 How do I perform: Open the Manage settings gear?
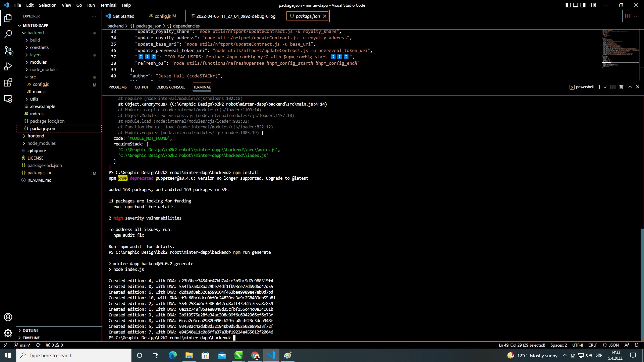[x=8, y=333]
